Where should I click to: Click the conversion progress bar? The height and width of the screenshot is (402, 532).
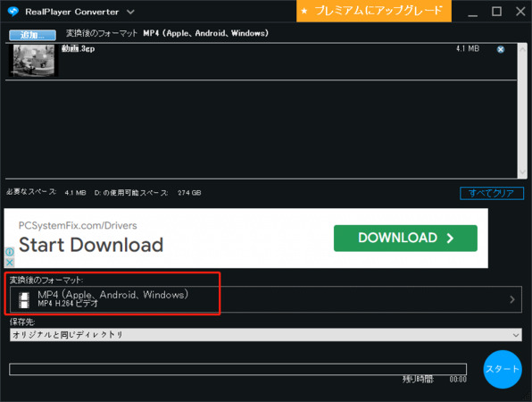click(x=237, y=369)
